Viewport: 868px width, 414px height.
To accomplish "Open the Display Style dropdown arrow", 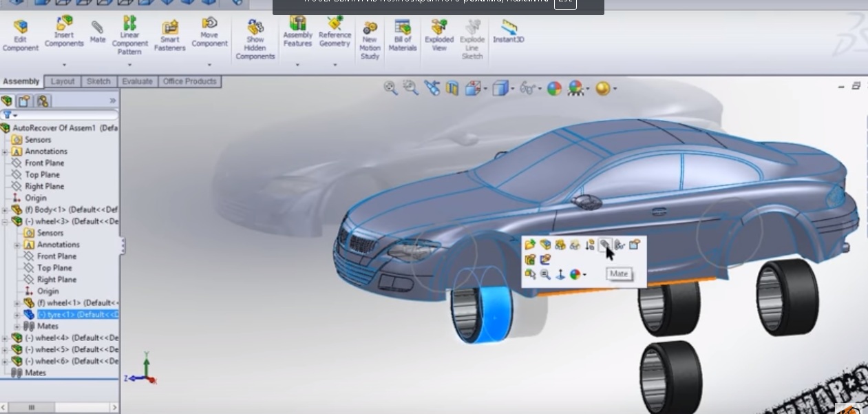I will (513, 89).
